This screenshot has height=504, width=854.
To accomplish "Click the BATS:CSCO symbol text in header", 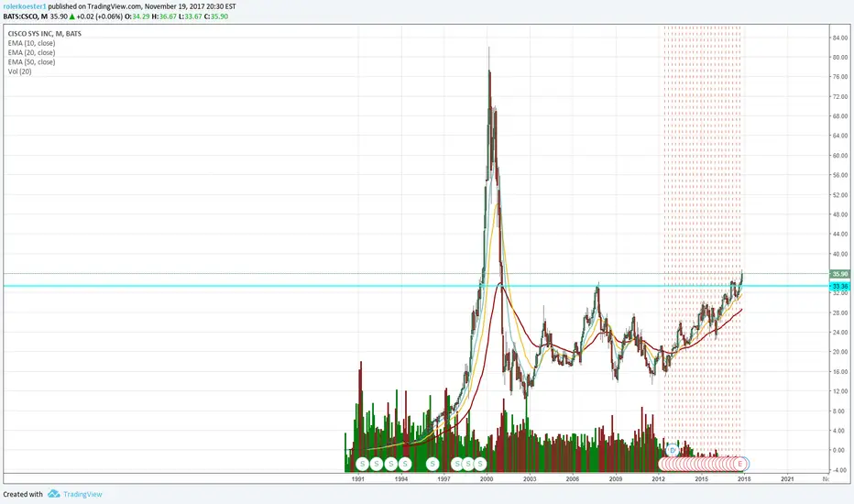I will coord(20,16).
